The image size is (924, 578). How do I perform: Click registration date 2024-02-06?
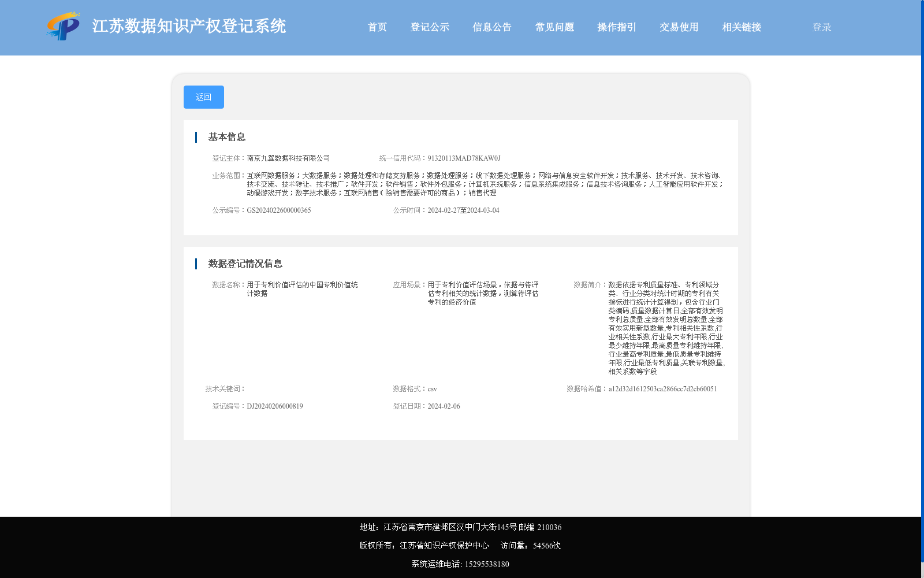(x=444, y=406)
